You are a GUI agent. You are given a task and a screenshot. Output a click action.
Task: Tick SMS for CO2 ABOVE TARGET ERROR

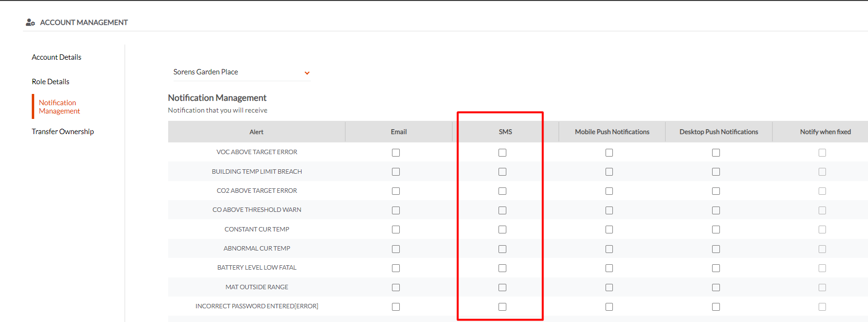pos(502,191)
